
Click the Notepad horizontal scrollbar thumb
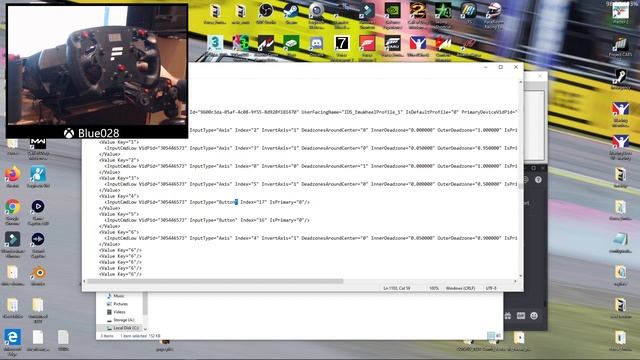click(216, 281)
